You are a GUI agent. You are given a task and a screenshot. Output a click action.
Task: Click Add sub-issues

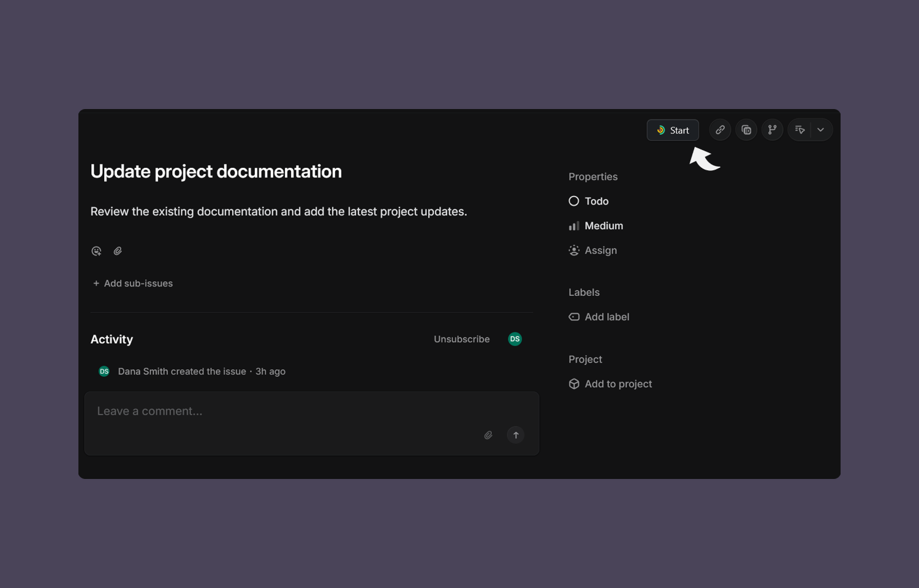point(133,283)
